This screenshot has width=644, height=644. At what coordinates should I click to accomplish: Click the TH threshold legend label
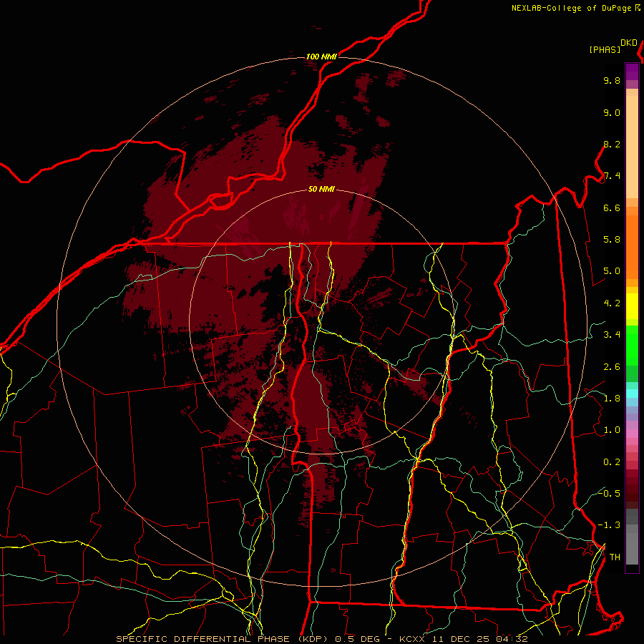[615, 557]
